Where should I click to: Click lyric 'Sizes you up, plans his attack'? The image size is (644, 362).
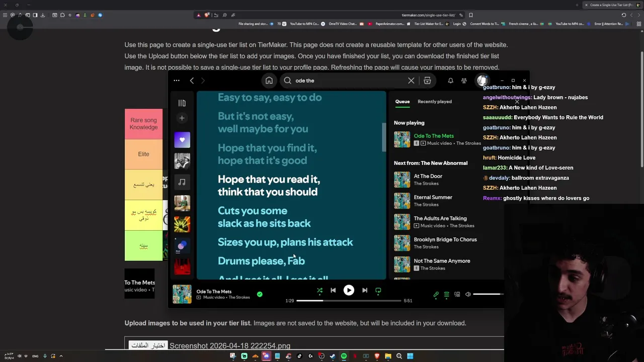pyautogui.click(x=285, y=242)
